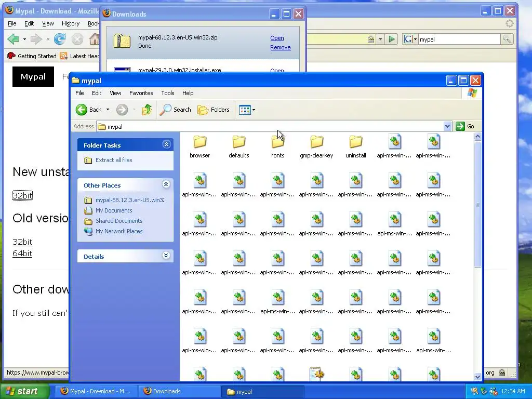Open the Edit menu in mypal window
This screenshot has width=532, height=399.
(97, 93)
